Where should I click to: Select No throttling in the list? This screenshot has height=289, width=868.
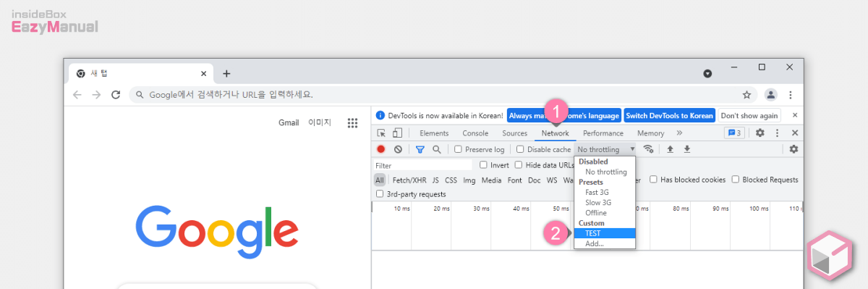[605, 172]
